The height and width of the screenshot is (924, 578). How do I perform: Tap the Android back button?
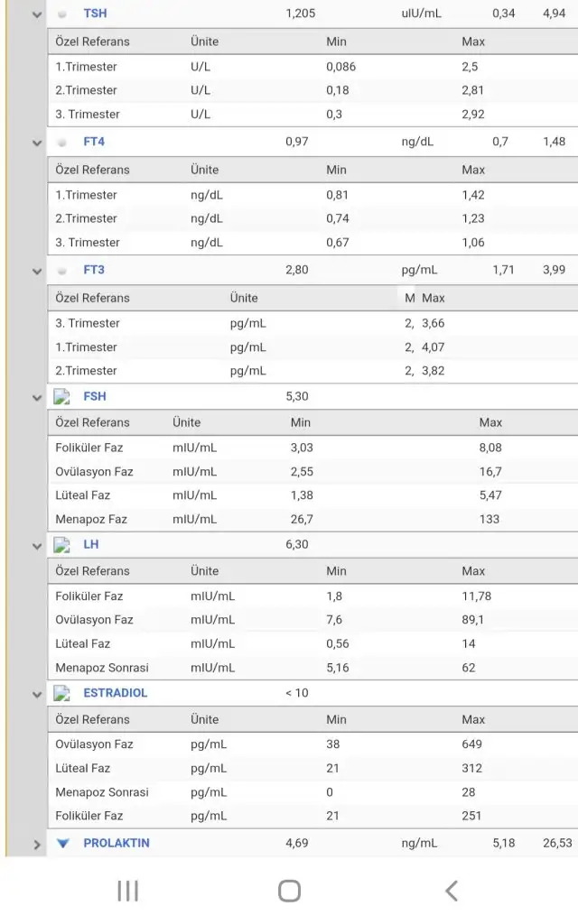coord(451,892)
